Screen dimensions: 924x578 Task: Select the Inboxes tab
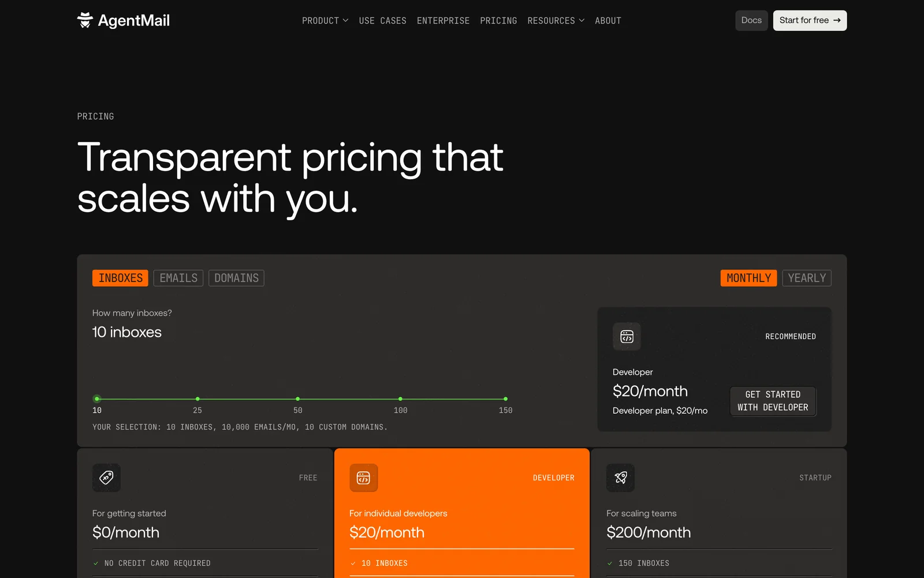click(x=120, y=278)
